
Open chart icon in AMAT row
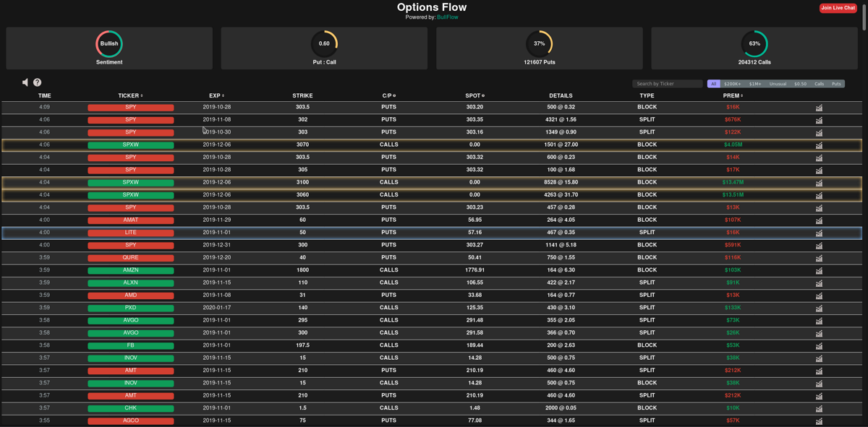tap(819, 220)
